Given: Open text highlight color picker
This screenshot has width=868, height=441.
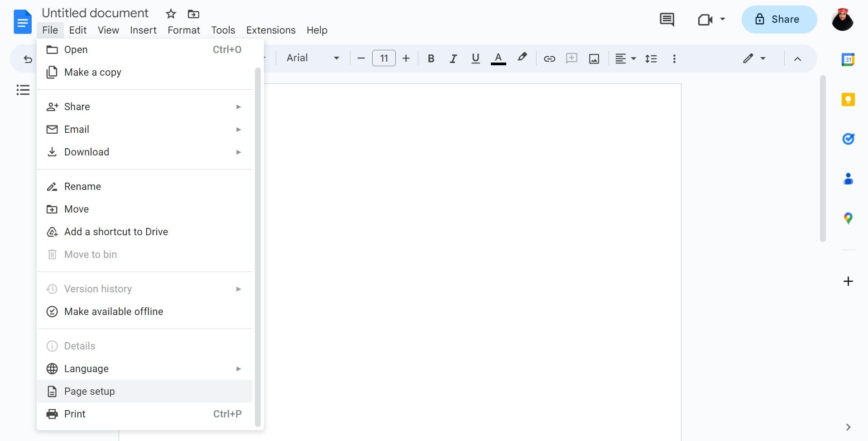Looking at the screenshot, I should (522, 58).
